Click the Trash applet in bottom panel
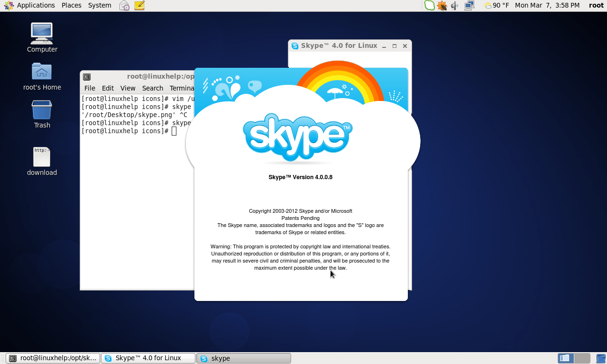The width and height of the screenshot is (607, 364). (601, 358)
